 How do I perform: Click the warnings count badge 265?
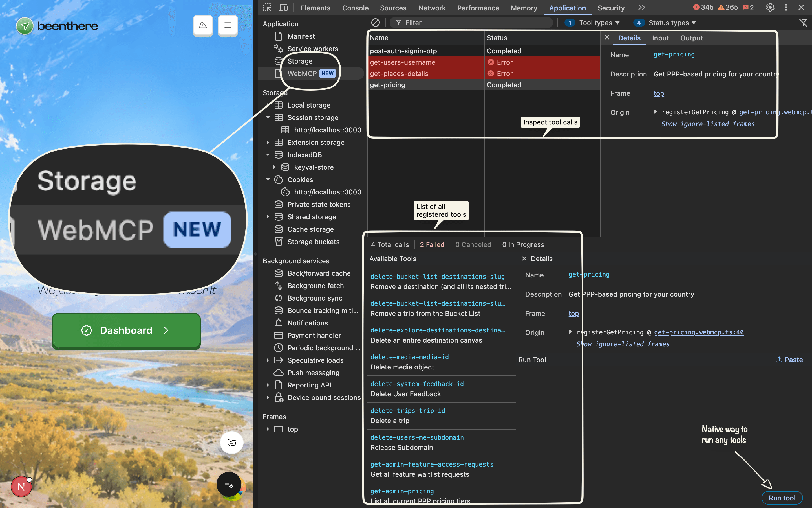point(728,7)
